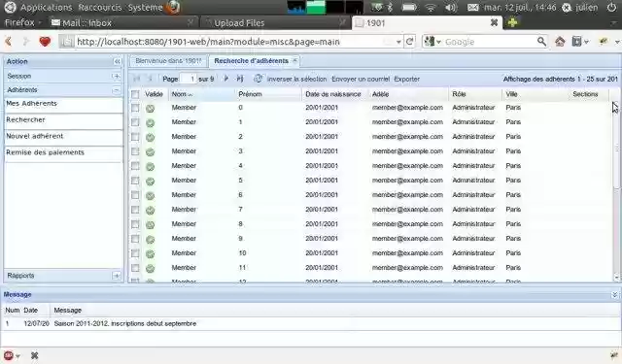This screenshot has height=364, width=622.
Task: Open the bookmarks toolbar icon
Action: point(576,41)
